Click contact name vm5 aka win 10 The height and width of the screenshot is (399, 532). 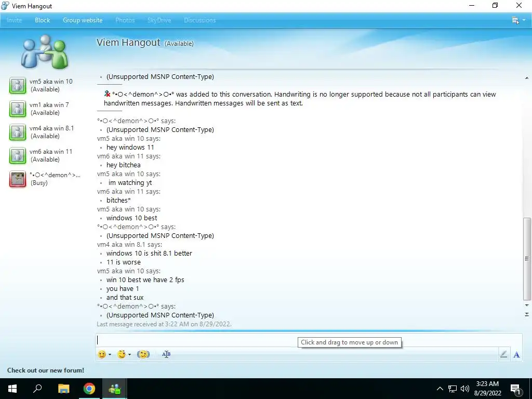pyautogui.click(x=51, y=82)
